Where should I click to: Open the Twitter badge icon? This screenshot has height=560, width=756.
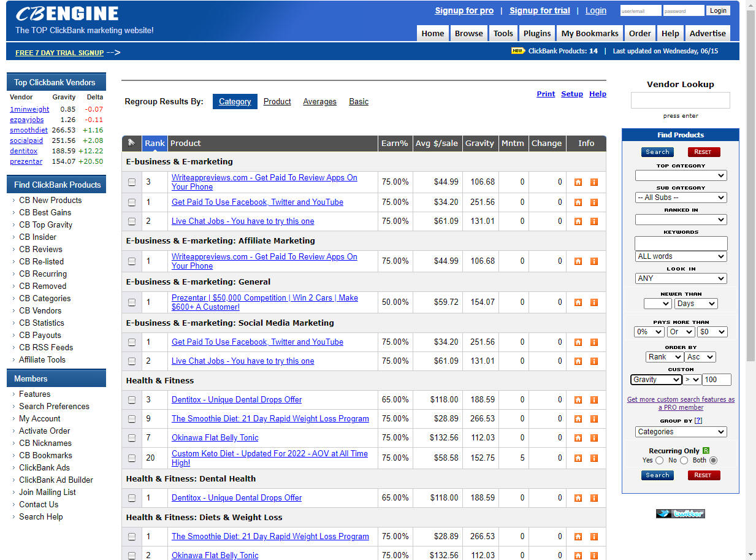pyautogui.click(x=681, y=513)
